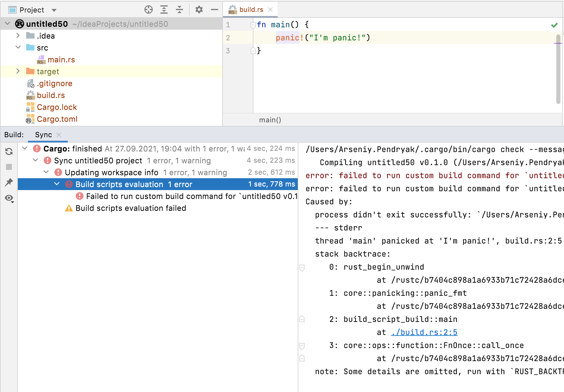Click the panic! macro in code
This screenshot has width=564, height=392.
point(290,38)
